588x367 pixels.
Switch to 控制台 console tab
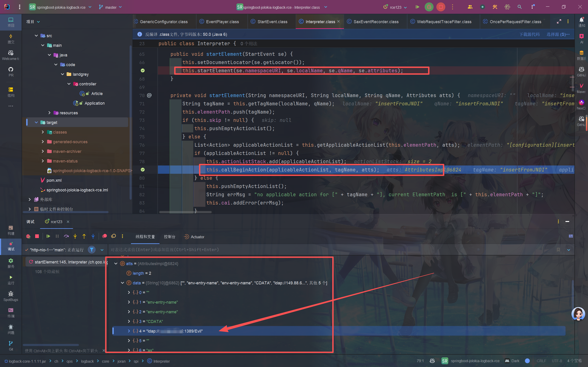tap(169, 237)
